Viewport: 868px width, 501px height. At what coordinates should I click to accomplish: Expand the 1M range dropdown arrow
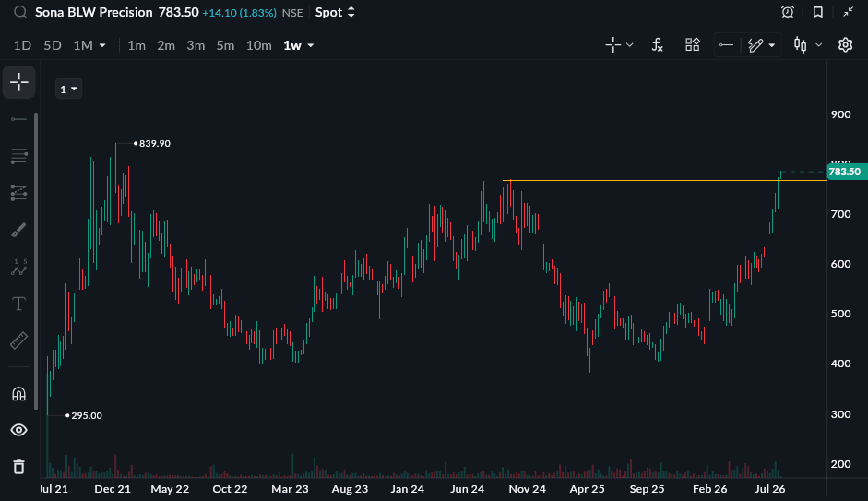click(x=102, y=45)
